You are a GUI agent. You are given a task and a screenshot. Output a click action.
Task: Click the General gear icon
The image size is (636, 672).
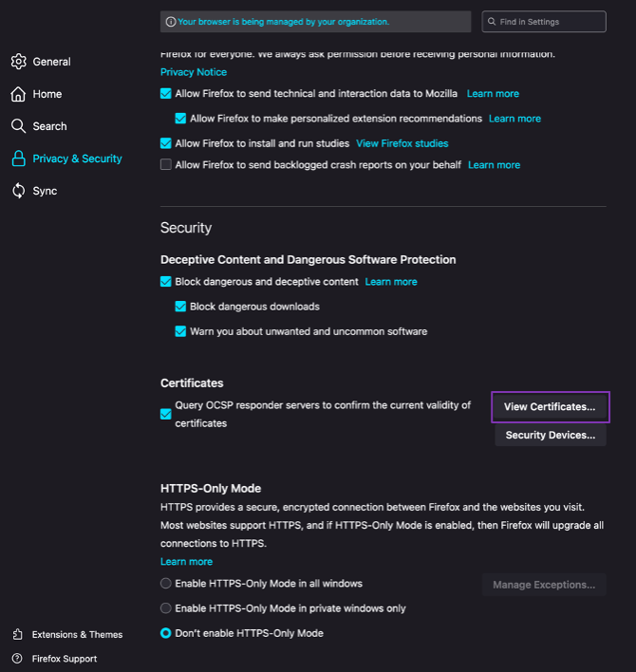[18, 62]
